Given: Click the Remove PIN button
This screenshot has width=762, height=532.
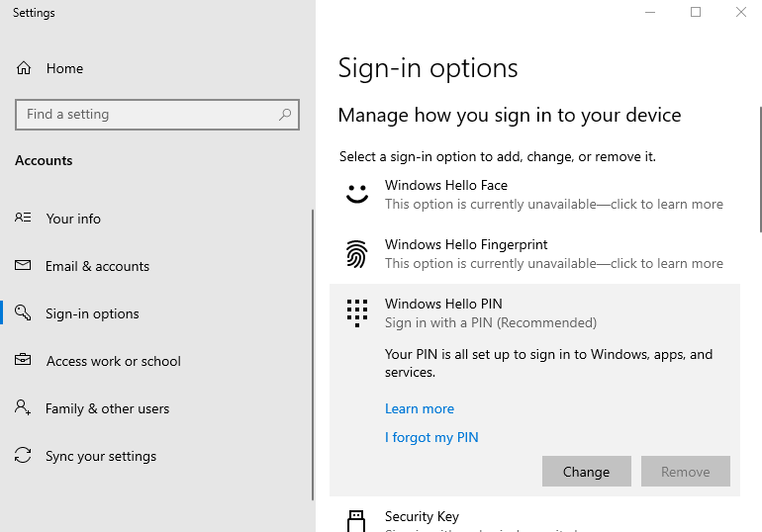Looking at the screenshot, I should [x=685, y=472].
